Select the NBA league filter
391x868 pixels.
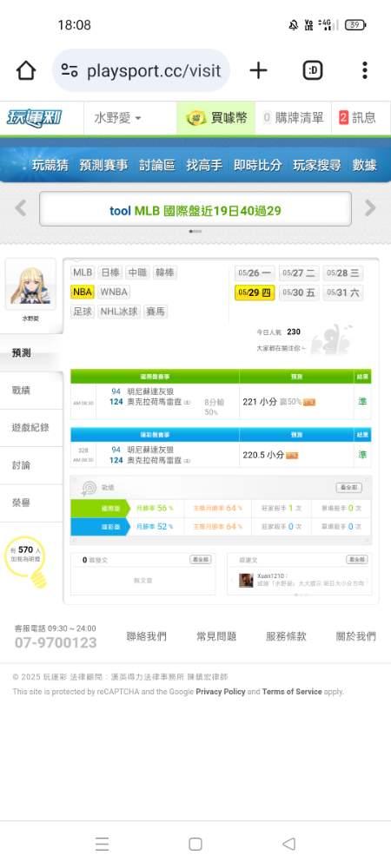[82, 292]
